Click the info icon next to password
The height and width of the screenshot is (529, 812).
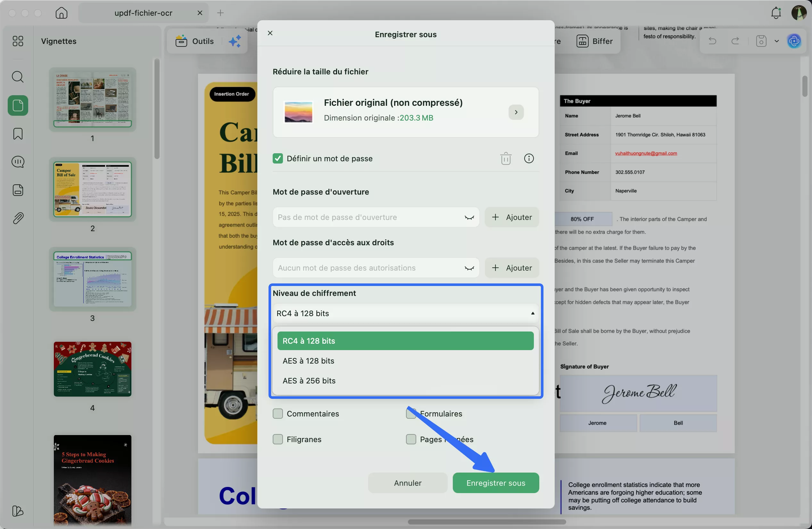coord(528,158)
